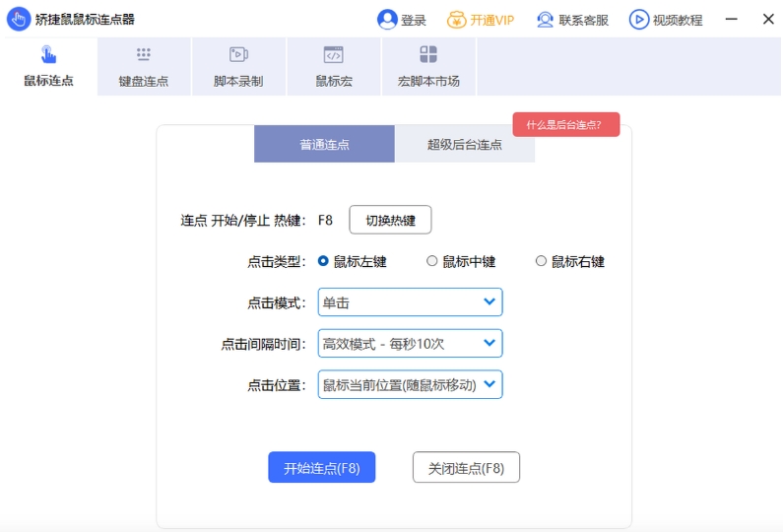Click the 键盘连点 keyboard dots icon

[x=144, y=54]
